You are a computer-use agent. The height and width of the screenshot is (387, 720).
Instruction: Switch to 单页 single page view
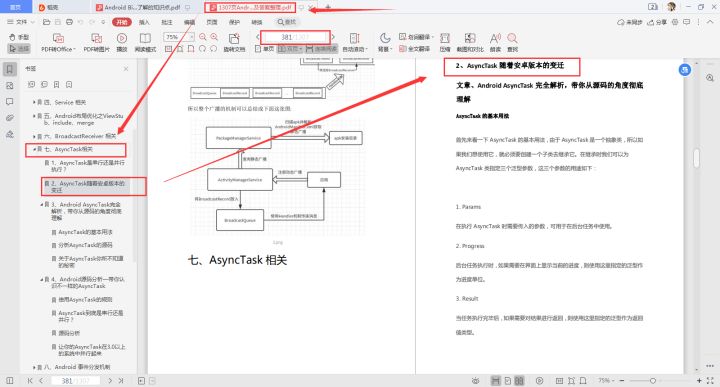coord(264,49)
